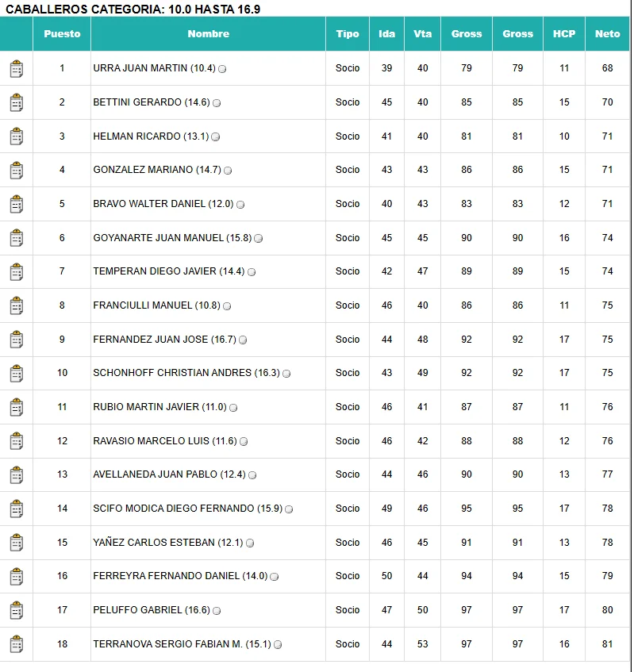Click golf ball icon next to AVELLANEDA JUAN PABLO
Viewport: 634px width, 672px height.
tap(252, 475)
